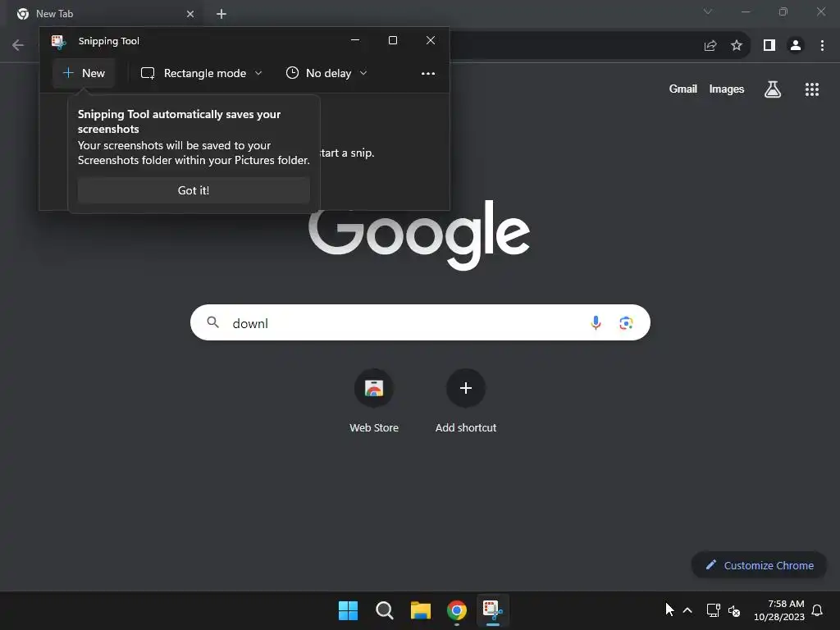Screen dimensions: 840x630
Task: Restore down the Chrome window
Action: click(x=783, y=11)
